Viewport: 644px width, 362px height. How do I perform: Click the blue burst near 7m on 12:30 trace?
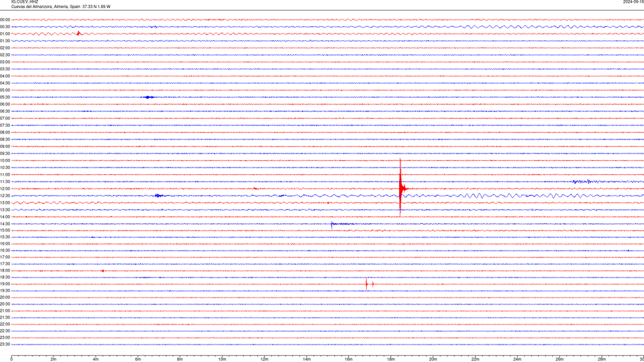pos(160,196)
